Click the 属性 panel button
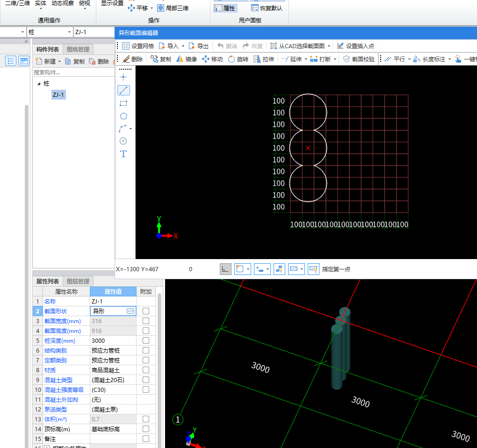477x448 pixels. click(x=225, y=8)
